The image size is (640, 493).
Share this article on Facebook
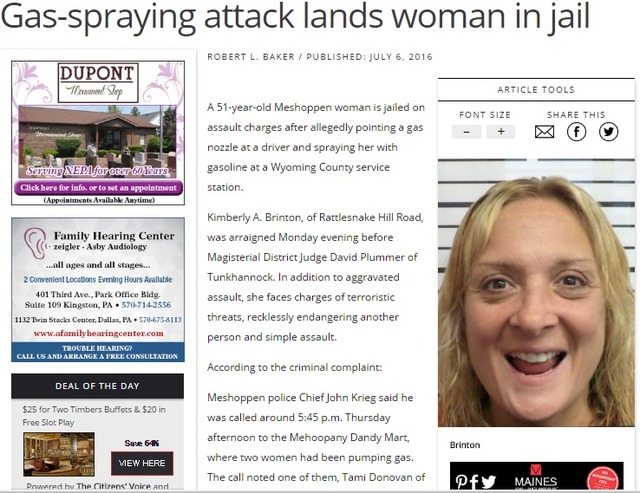point(576,132)
